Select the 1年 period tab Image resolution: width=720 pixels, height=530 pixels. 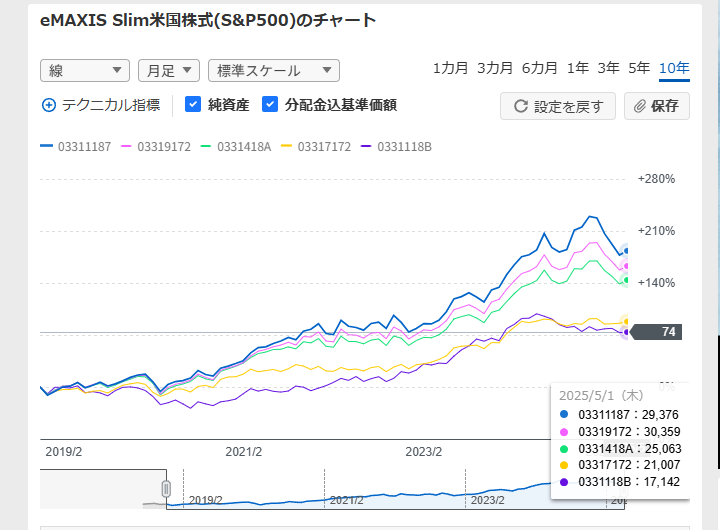click(x=578, y=68)
